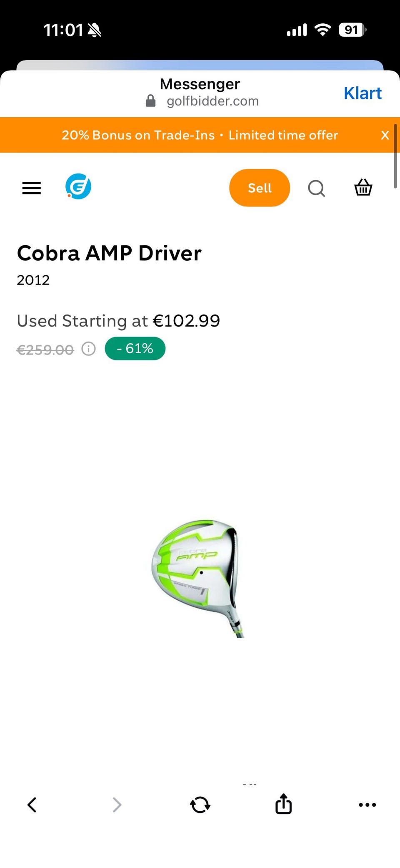
Task: Select the Cobra AMP Driver title
Action: (109, 253)
